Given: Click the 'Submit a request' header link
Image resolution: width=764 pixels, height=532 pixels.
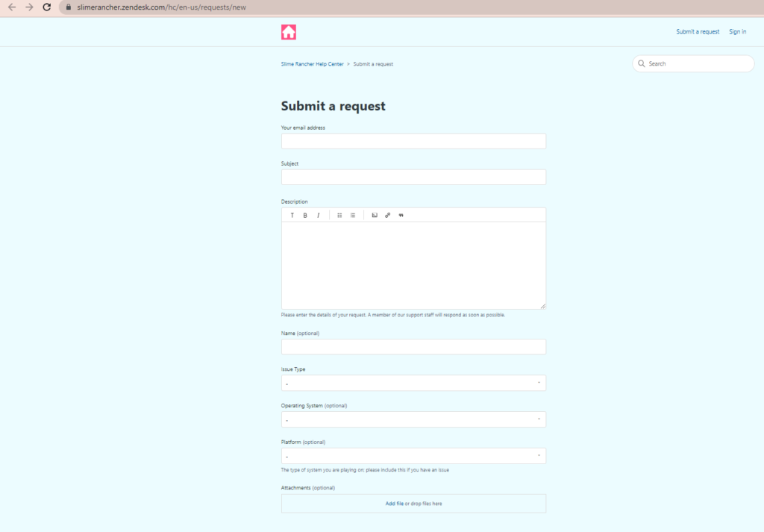Looking at the screenshot, I should [x=698, y=31].
